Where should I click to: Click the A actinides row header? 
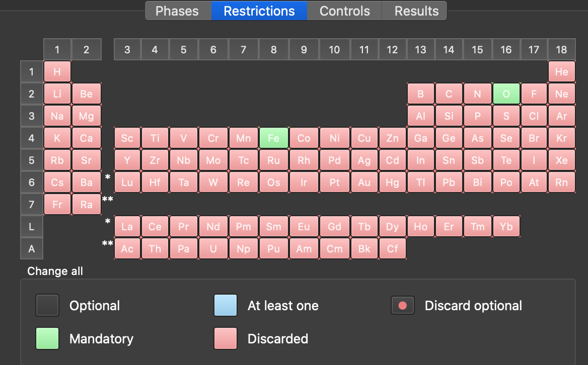tap(32, 249)
